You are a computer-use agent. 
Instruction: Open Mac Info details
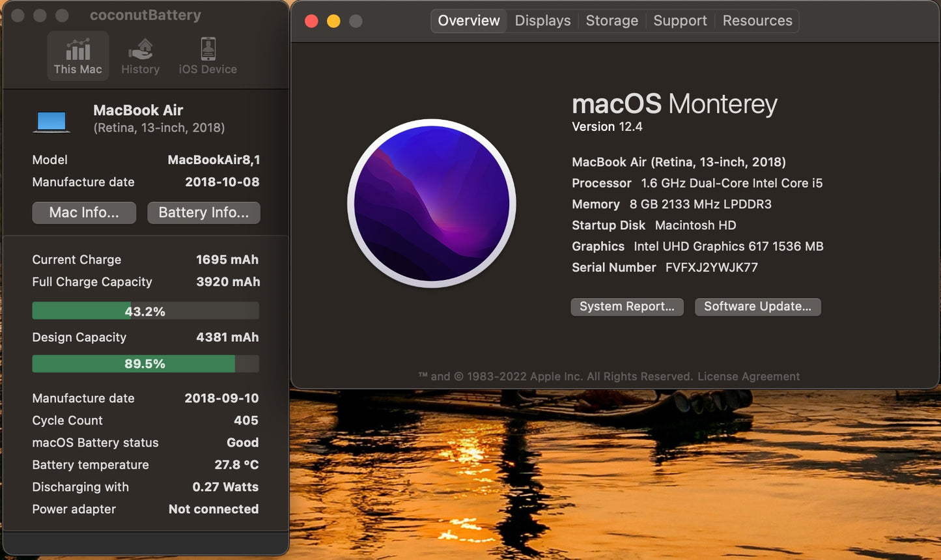83,212
